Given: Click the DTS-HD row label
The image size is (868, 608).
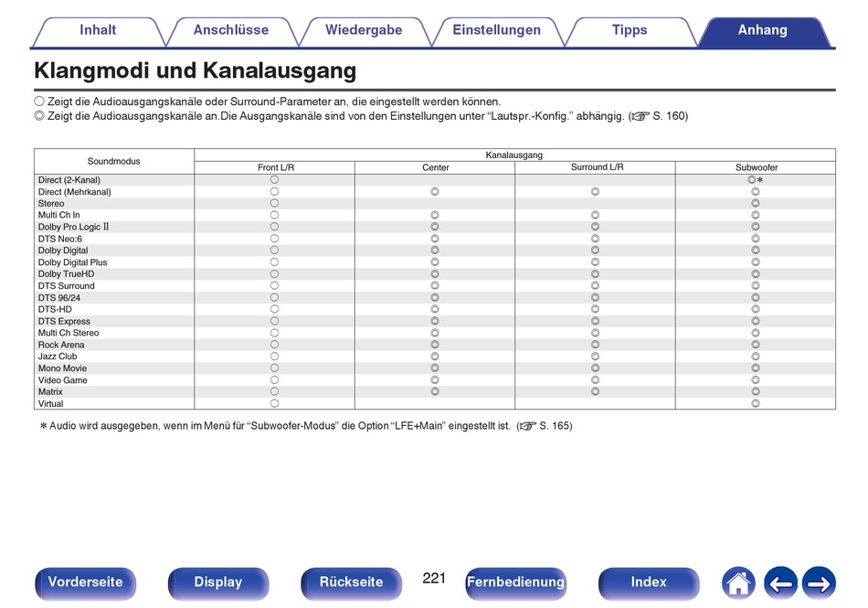Looking at the screenshot, I should 55,310.
